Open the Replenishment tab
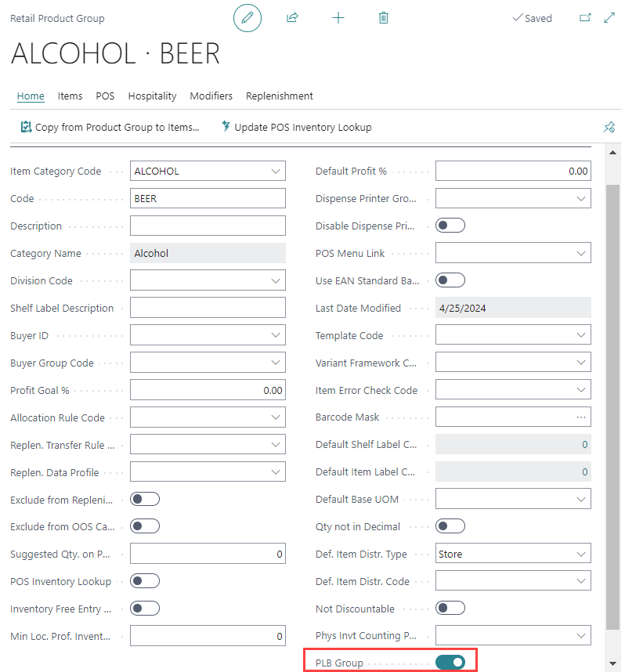This screenshot has width=625, height=672. [279, 96]
